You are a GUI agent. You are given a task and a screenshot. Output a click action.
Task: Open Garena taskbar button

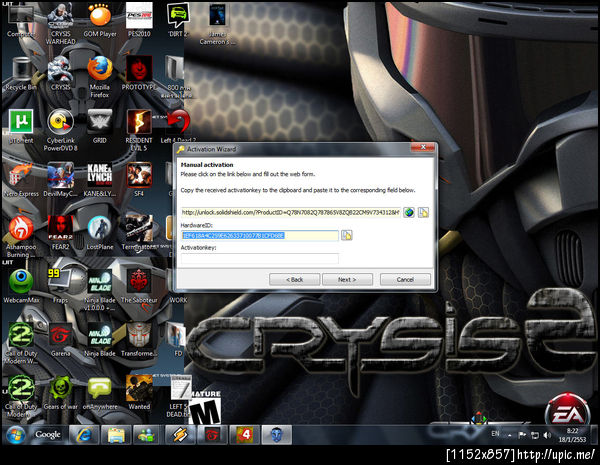click(212, 435)
